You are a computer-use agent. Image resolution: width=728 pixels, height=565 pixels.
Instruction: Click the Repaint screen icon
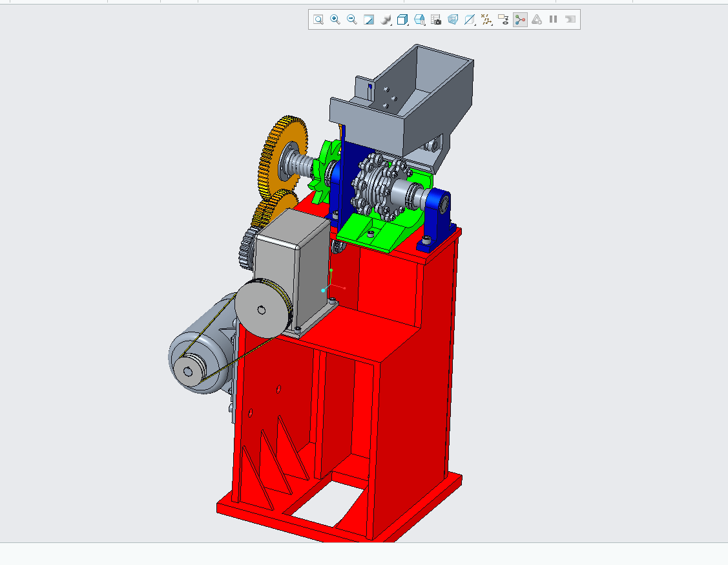tap(369, 19)
